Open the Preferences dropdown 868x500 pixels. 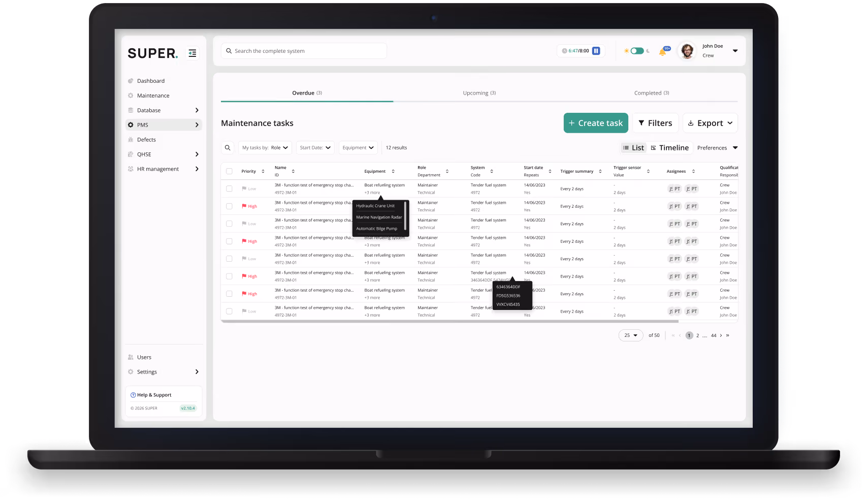pyautogui.click(x=717, y=148)
